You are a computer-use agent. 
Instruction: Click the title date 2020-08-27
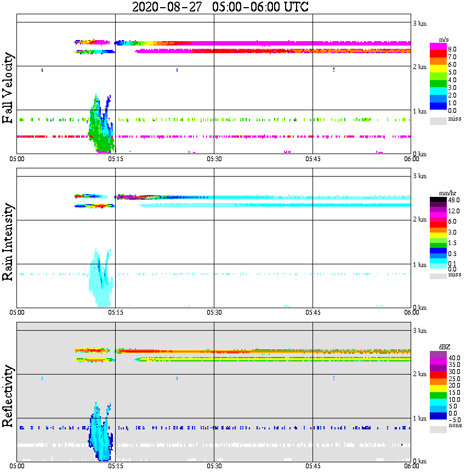click(167, 7)
